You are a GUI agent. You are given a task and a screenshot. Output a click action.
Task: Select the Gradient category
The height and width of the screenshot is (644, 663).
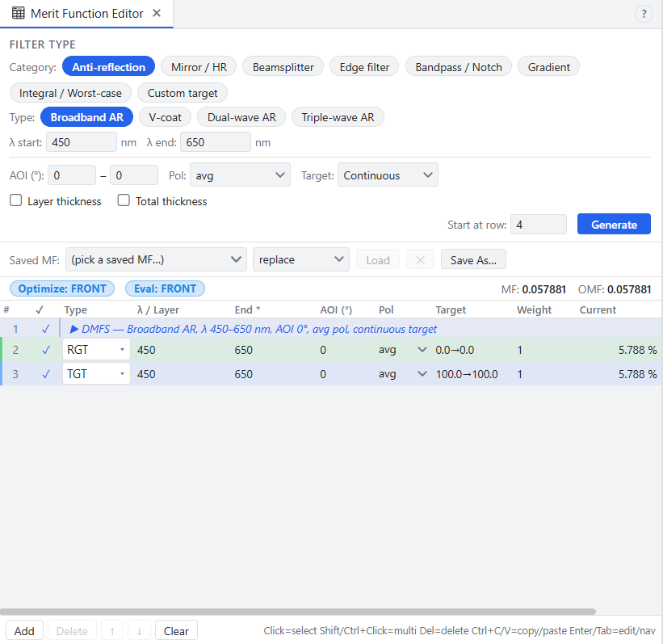pos(548,67)
